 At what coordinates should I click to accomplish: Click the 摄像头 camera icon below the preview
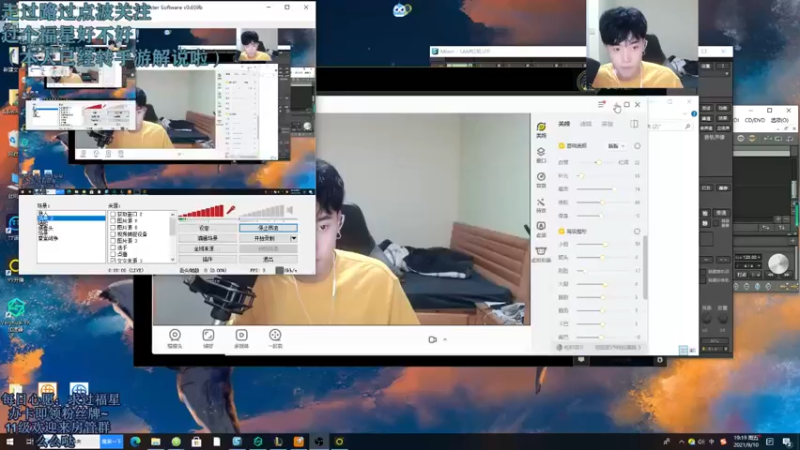tap(174, 338)
